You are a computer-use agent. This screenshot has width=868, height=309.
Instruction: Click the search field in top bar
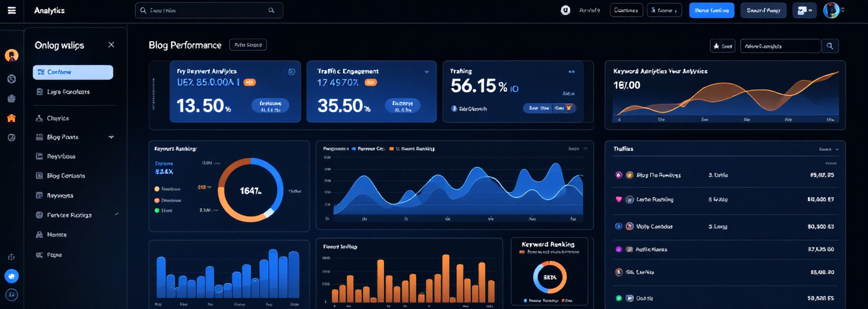click(209, 10)
